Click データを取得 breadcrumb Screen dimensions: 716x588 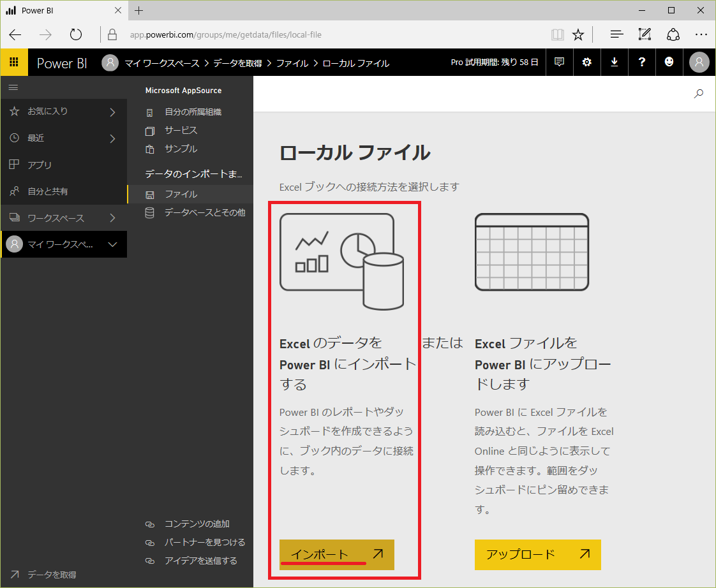click(237, 63)
